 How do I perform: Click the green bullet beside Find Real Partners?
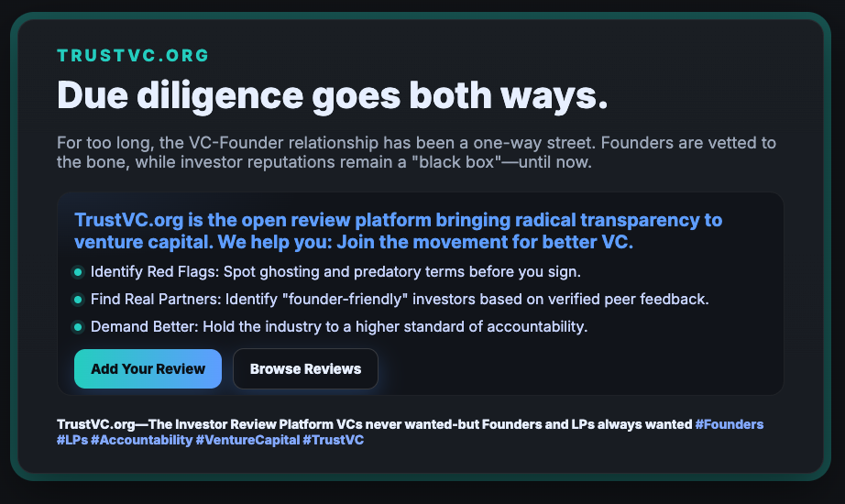click(78, 300)
